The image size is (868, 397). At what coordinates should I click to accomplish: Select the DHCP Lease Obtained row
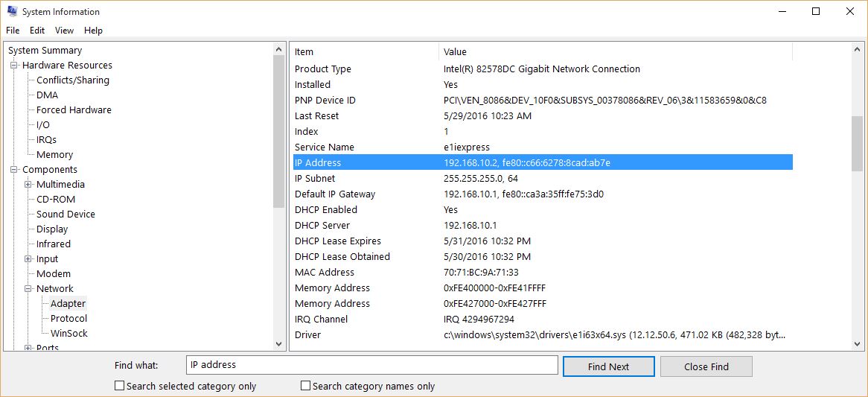(543, 256)
